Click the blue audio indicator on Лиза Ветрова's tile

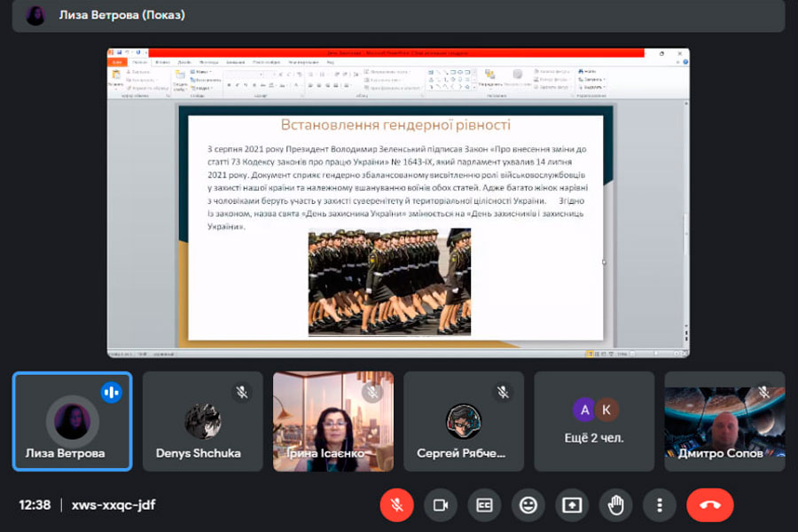(111, 392)
